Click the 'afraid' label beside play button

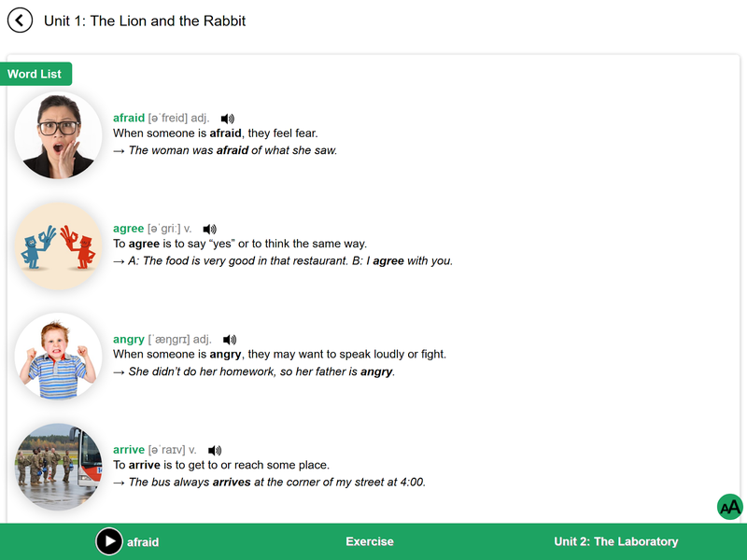point(143,542)
